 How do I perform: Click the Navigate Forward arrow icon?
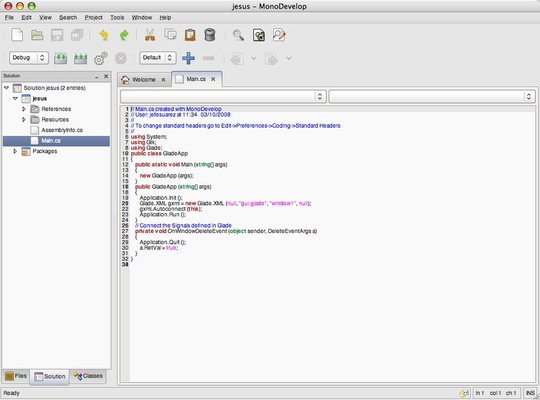click(271, 59)
